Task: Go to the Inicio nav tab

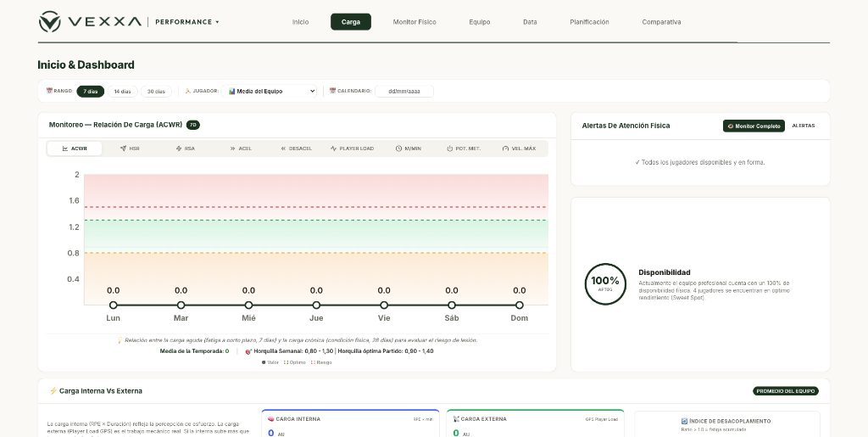Action: 301,22
